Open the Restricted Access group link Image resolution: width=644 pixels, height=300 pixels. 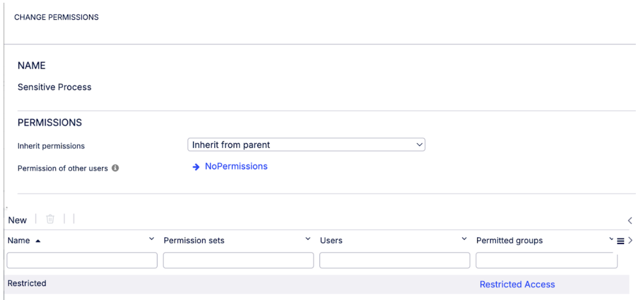(517, 285)
